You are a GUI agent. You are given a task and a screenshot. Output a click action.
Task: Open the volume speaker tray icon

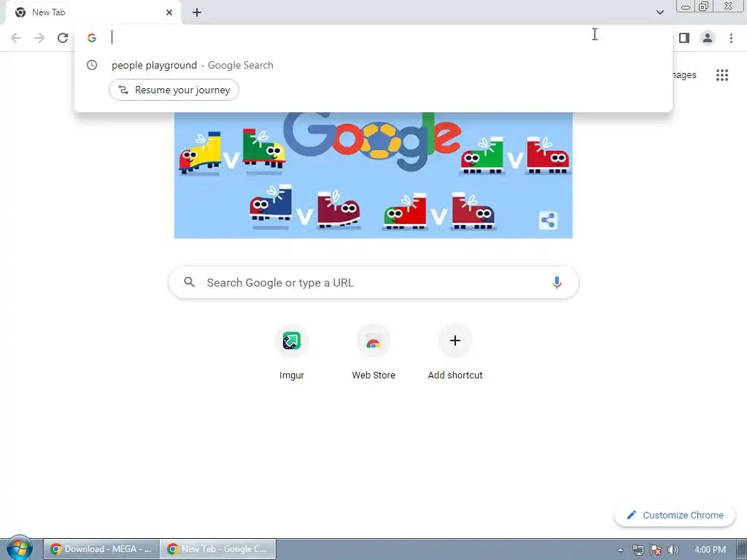tap(673, 550)
